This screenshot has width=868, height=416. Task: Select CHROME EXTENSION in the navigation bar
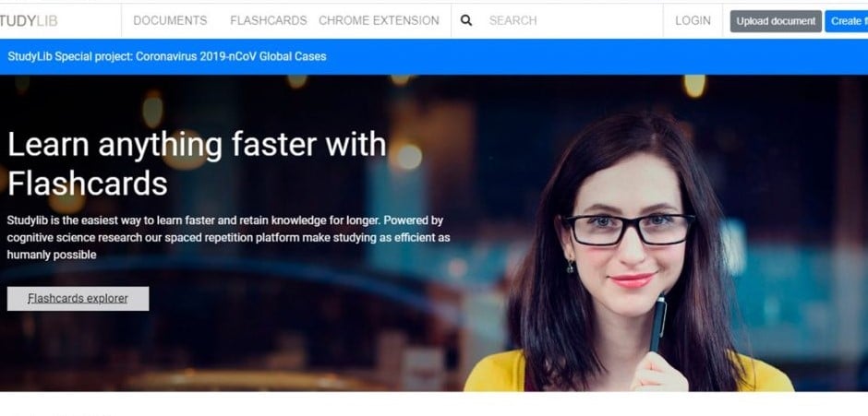[x=379, y=20]
